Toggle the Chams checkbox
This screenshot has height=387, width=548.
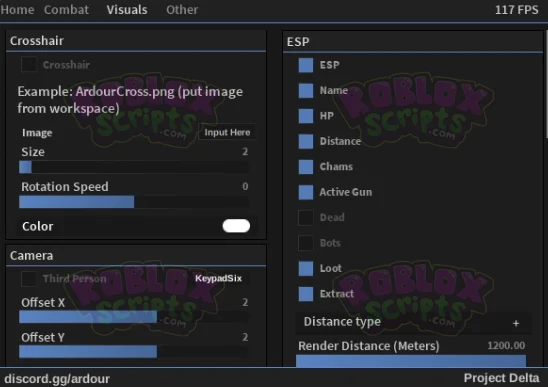306,167
